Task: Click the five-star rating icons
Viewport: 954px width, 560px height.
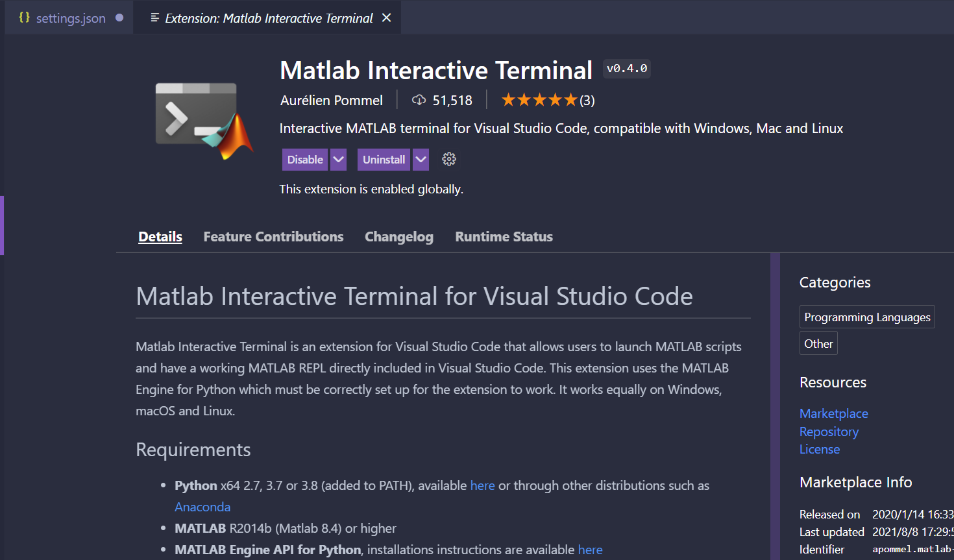Action: point(539,100)
